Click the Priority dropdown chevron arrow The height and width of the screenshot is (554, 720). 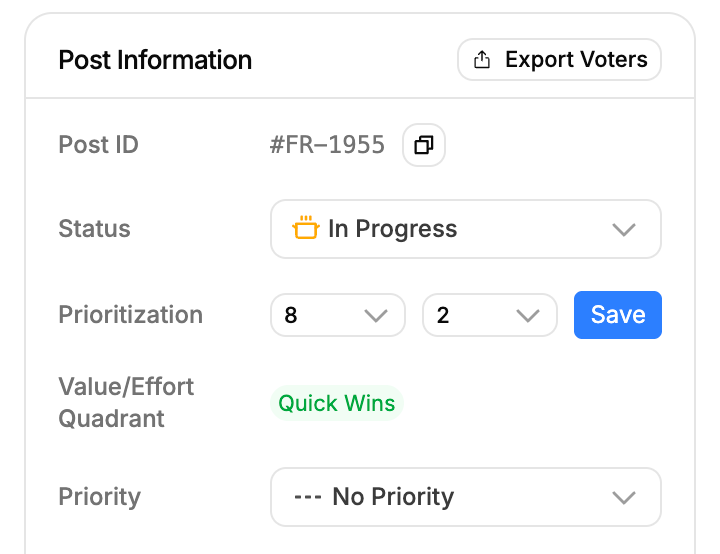point(624,498)
